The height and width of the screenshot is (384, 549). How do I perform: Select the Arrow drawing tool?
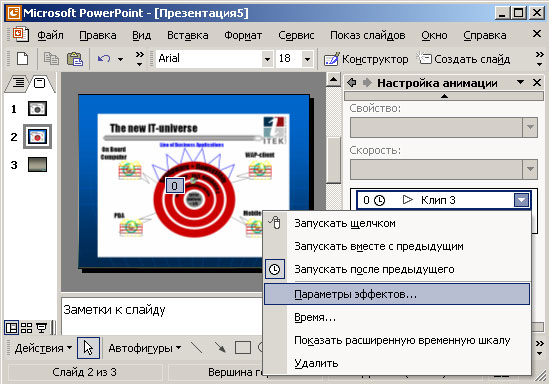[220, 348]
